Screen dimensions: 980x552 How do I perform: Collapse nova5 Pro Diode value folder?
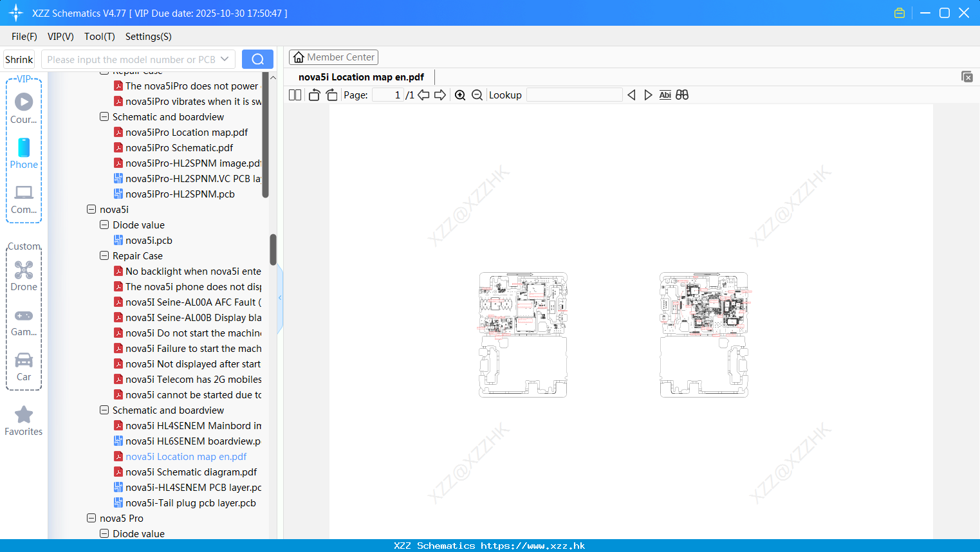[104, 534]
